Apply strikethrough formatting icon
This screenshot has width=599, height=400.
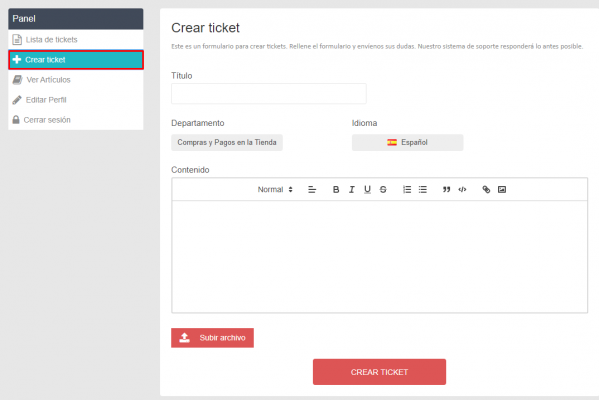pos(383,189)
